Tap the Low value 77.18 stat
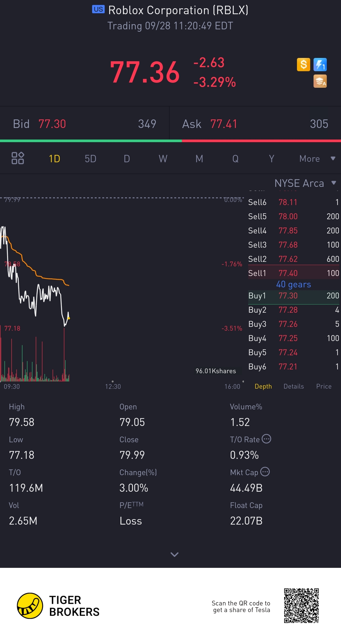This screenshot has height=644, width=341. (x=22, y=455)
